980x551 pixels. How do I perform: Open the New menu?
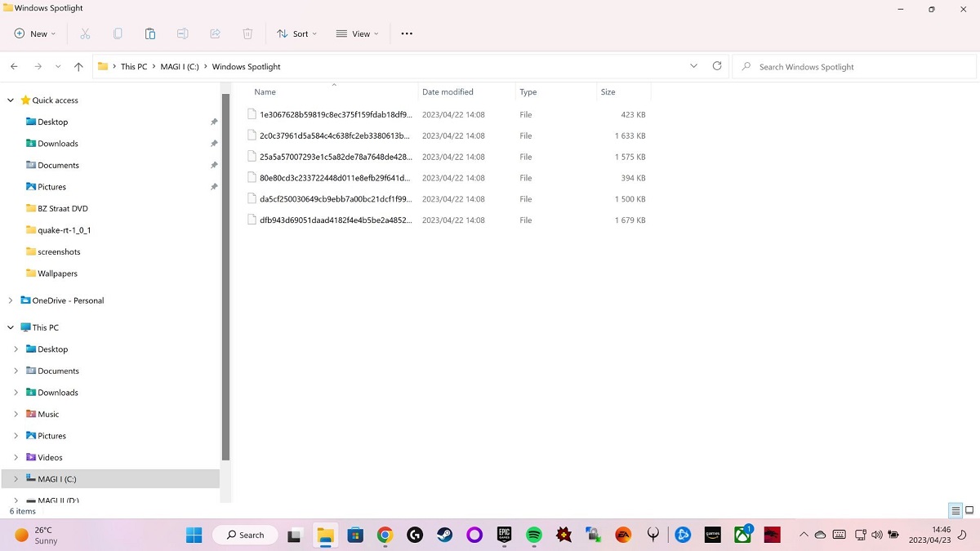pyautogui.click(x=33, y=33)
